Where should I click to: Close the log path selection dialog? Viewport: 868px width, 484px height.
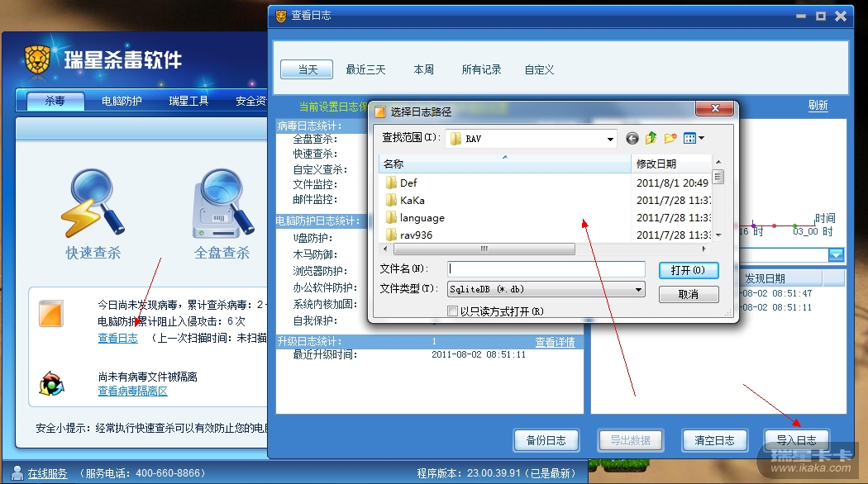(715, 108)
